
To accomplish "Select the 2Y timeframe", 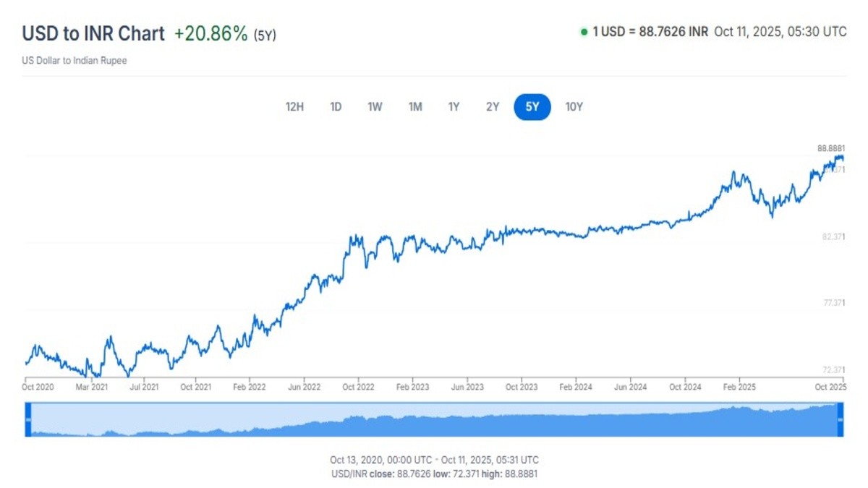I will pyautogui.click(x=492, y=106).
